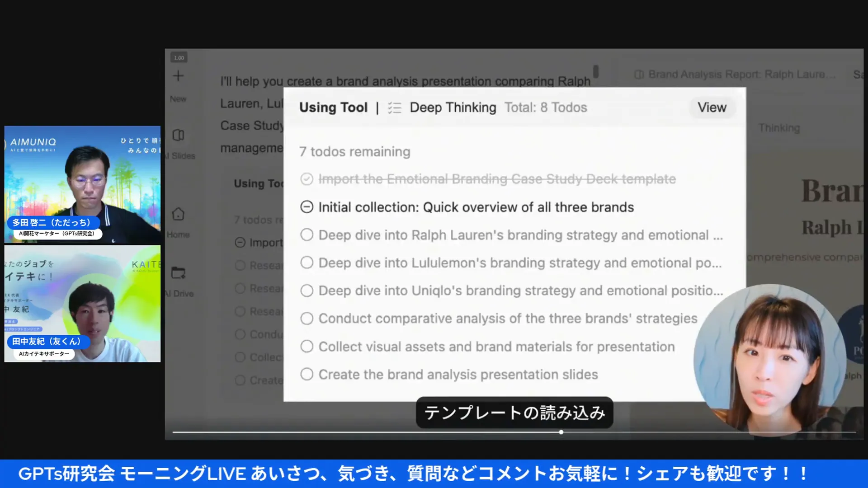Check the Ralph Lauren deep dive todo circle
868x488 pixels.
click(x=307, y=235)
